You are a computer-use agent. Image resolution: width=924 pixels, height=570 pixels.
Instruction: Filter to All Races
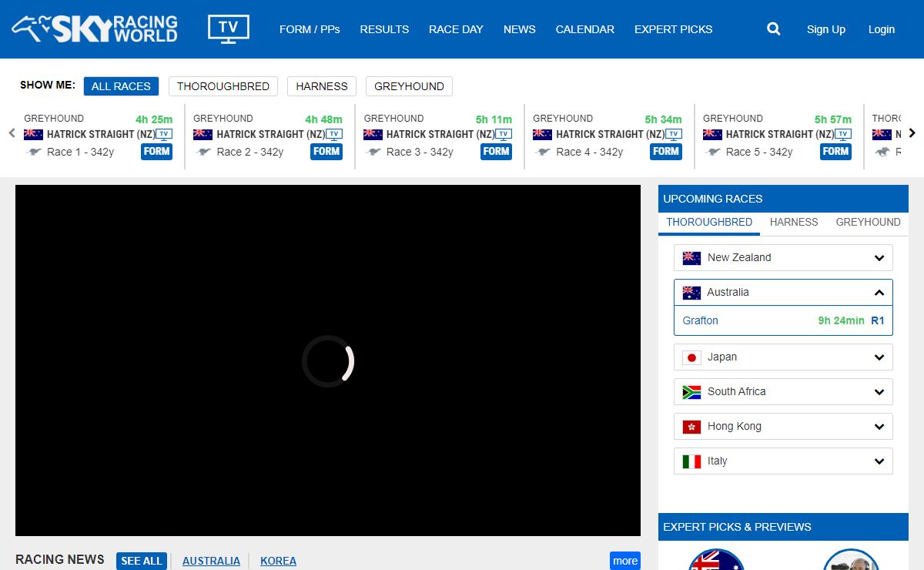pyautogui.click(x=121, y=86)
